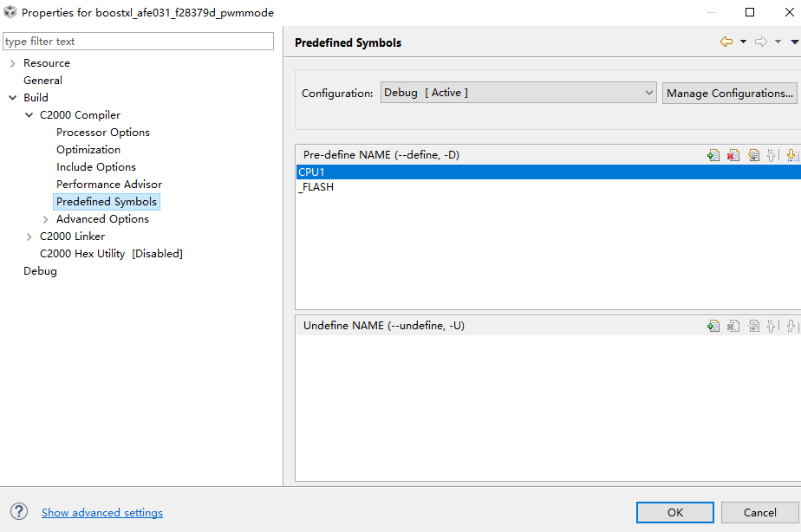The image size is (801, 532).
Task: Open Processor Options page
Action: click(103, 133)
